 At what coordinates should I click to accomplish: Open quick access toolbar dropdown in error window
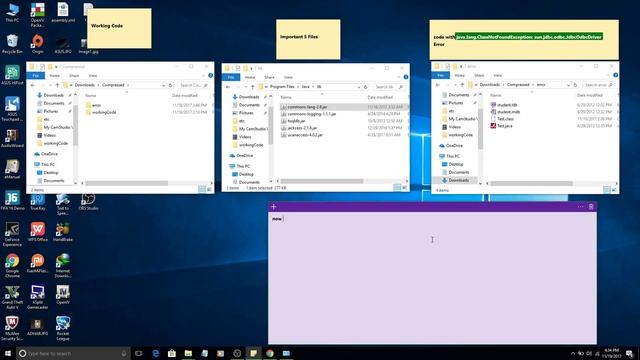(461, 66)
